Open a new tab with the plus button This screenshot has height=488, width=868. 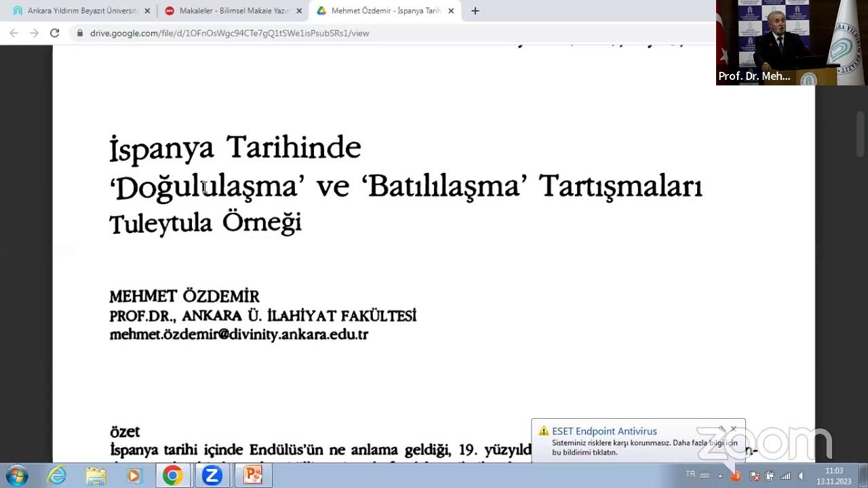(x=475, y=11)
